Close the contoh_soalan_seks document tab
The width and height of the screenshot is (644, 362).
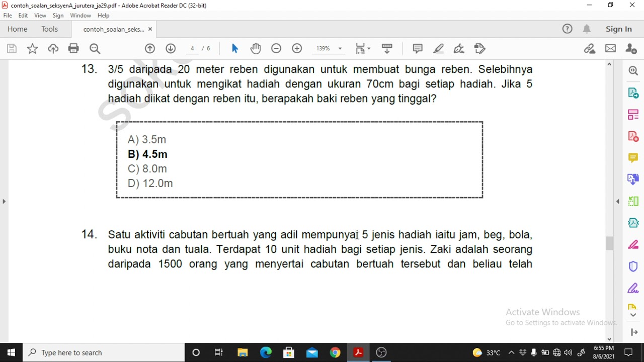(150, 29)
